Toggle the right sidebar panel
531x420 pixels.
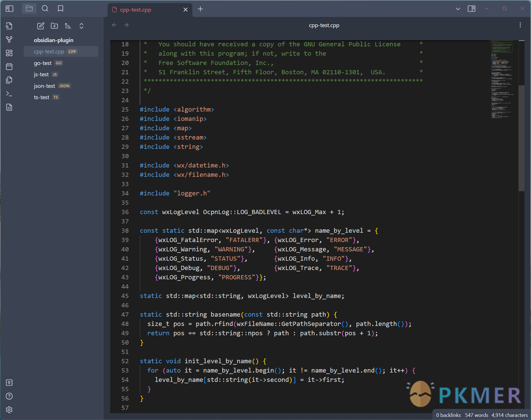click(x=471, y=8)
